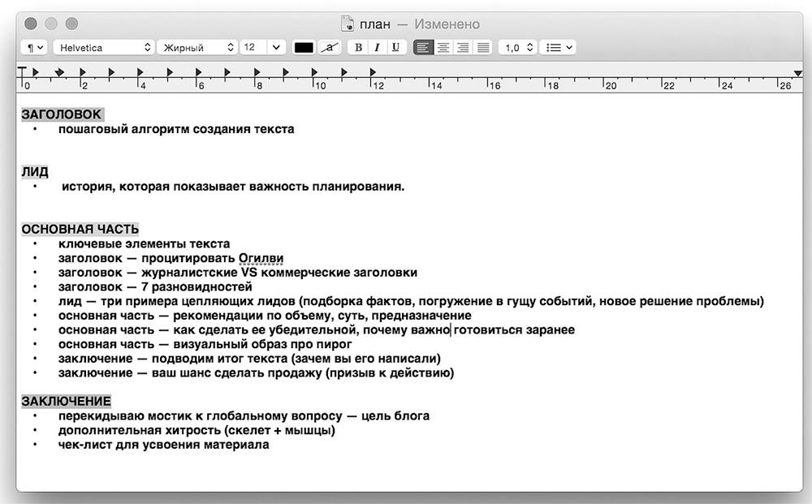Click the black text color swatch
Screen dimensions: 812x504
(x=304, y=48)
